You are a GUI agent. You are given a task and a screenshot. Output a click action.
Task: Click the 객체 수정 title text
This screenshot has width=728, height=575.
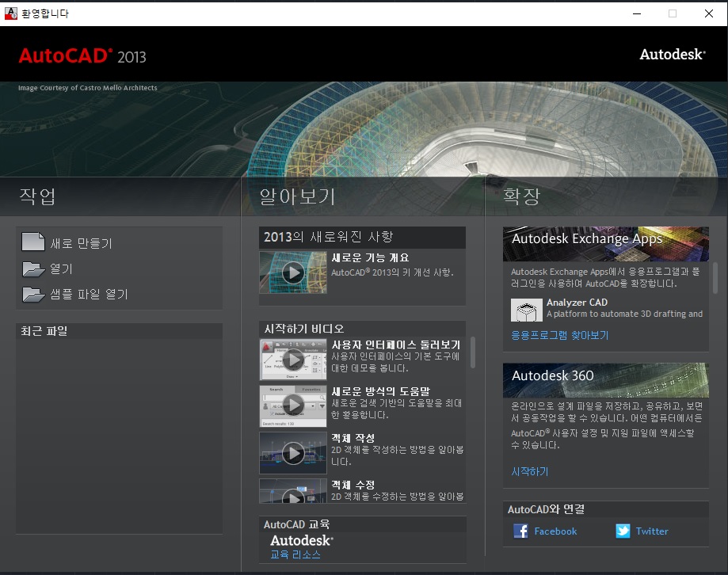coord(353,485)
